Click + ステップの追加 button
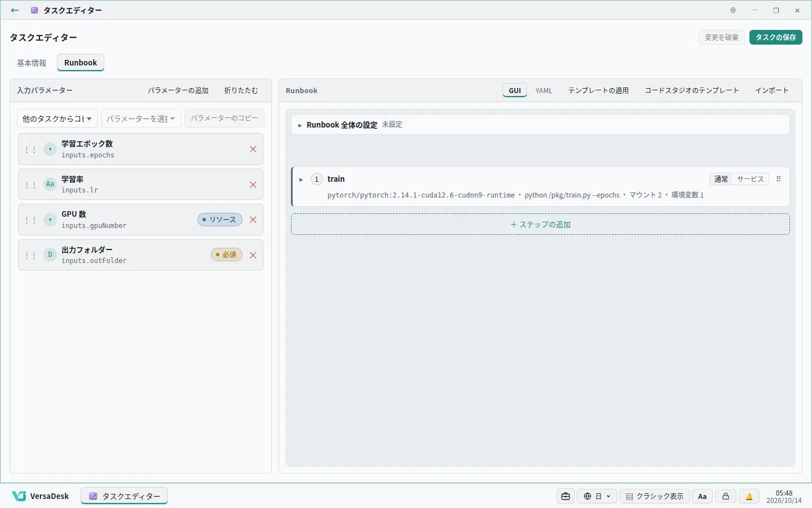The image size is (812, 508). (540, 224)
